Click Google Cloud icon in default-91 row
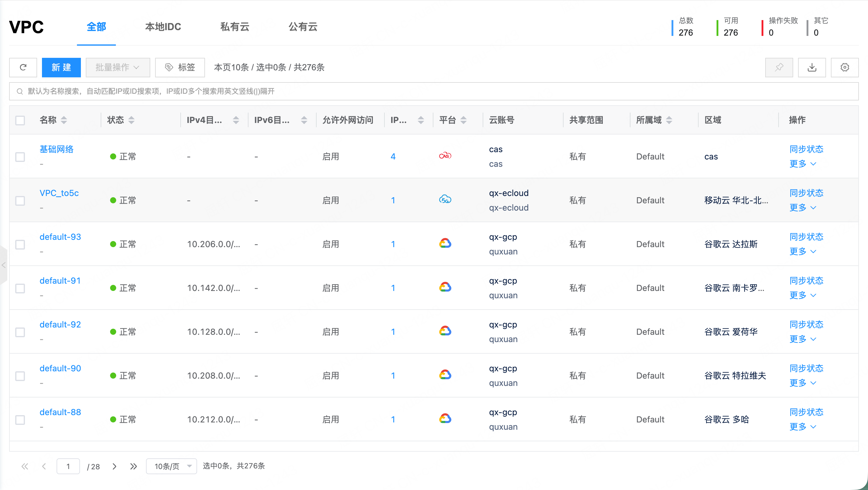868x490 pixels. click(x=445, y=287)
